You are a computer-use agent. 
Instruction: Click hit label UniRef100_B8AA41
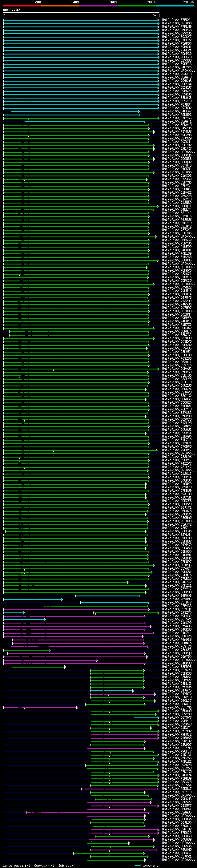tap(177, 121)
